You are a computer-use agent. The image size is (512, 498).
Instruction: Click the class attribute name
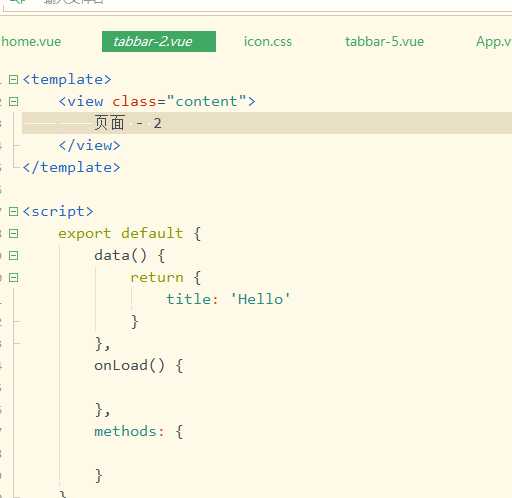point(134,101)
